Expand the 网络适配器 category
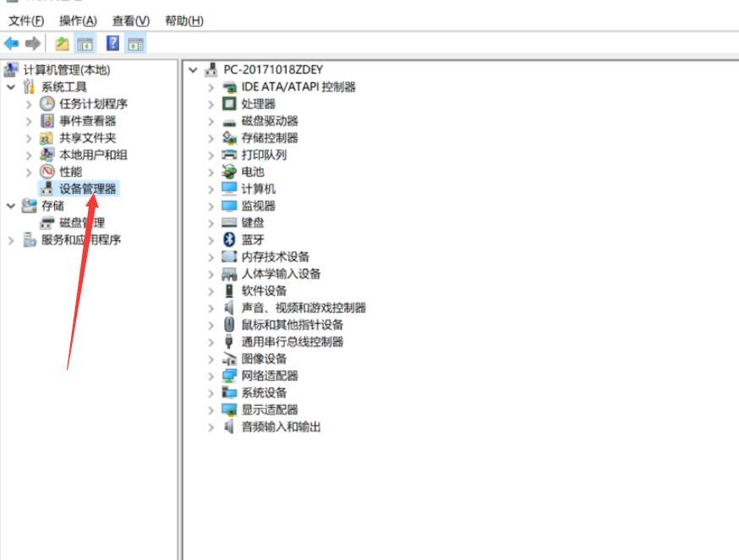Image resolution: width=739 pixels, height=560 pixels. (211, 376)
